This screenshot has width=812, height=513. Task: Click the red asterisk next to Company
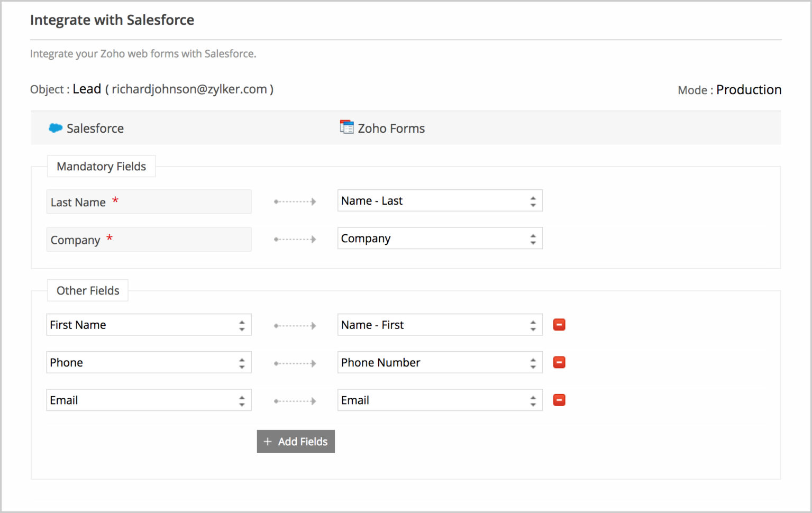pos(109,238)
